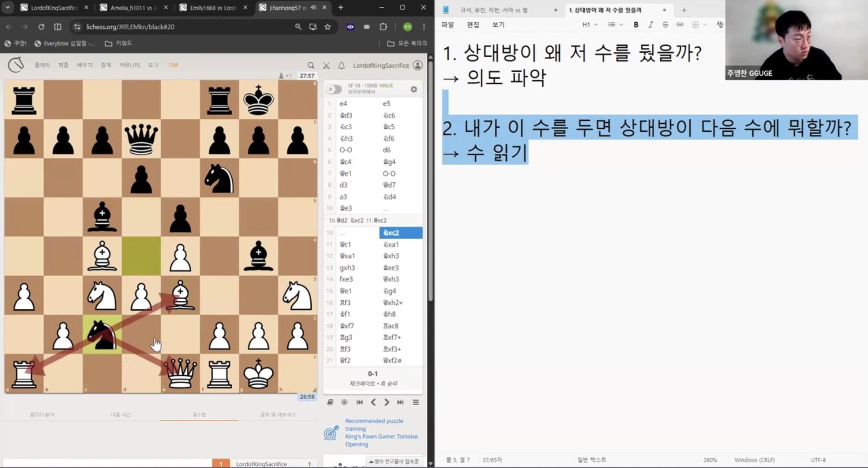868x468 pixels.
Task: Switch to the Emily1668 browser tab
Action: (x=213, y=8)
